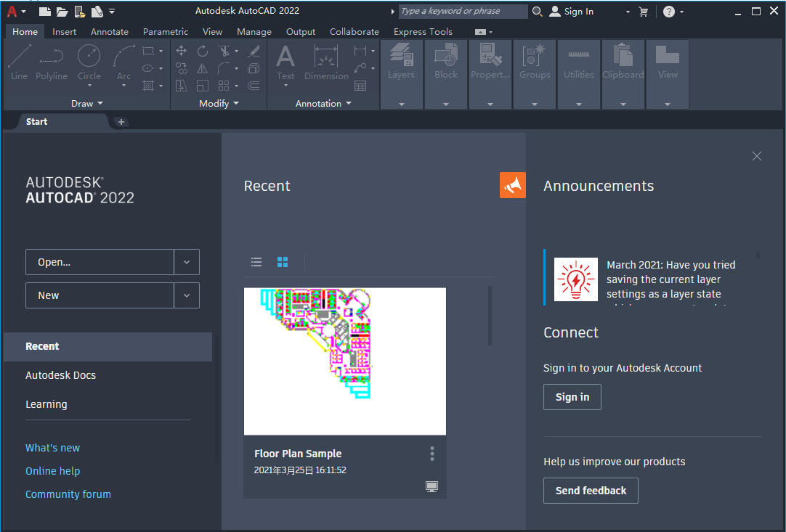Close the Announcements panel
Image resolution: width=786 pixels, height=532 pixels.
(757, 156)
